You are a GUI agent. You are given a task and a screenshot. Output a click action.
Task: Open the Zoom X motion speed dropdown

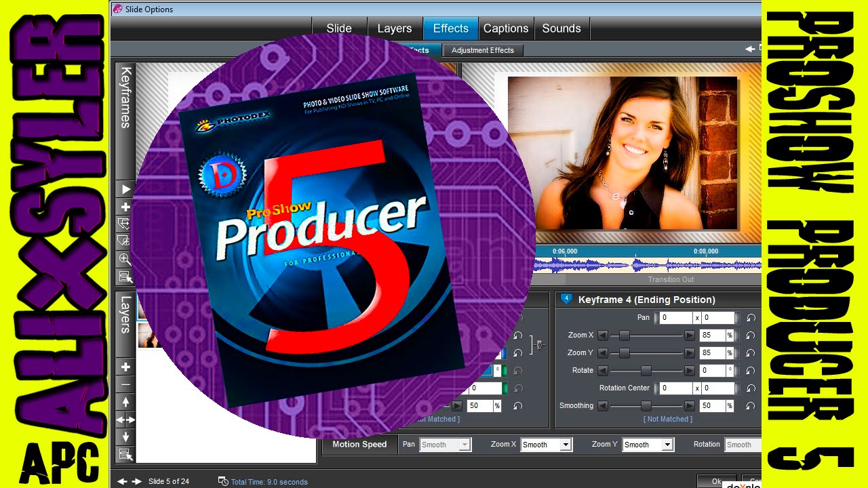point(546,445)
